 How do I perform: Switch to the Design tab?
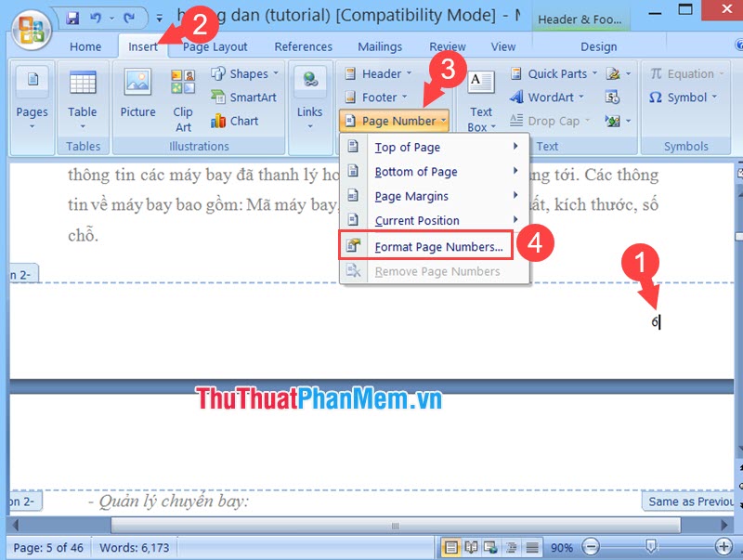point(598,46)
